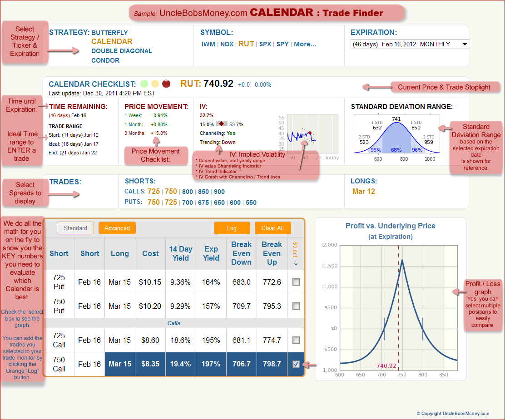The image size is (505, 420).
Task: Click the 14 Day Yield column header
Action: coord(181,253)
